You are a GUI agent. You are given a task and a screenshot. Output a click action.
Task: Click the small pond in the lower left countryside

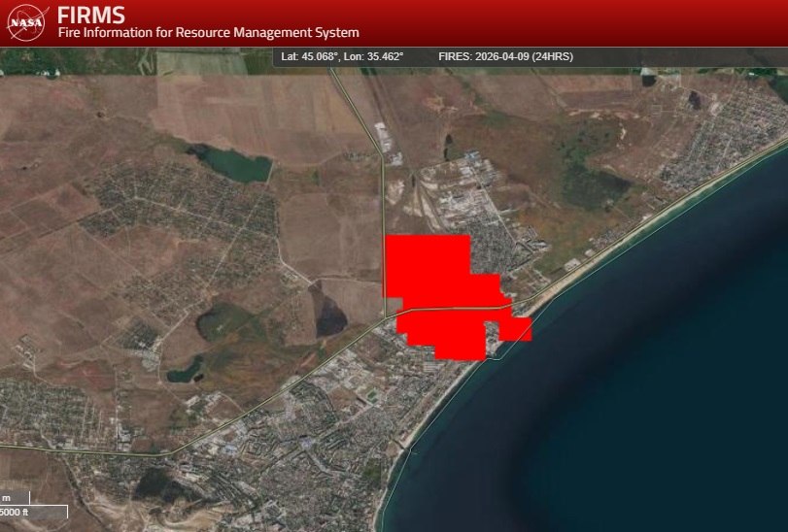click(x=183, y=371)
